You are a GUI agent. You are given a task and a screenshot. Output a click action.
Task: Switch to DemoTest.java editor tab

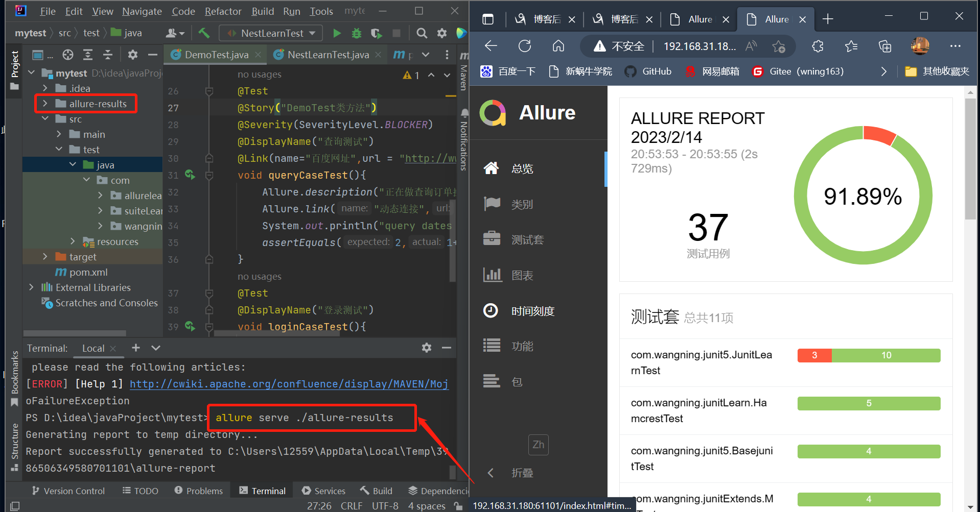217,55
